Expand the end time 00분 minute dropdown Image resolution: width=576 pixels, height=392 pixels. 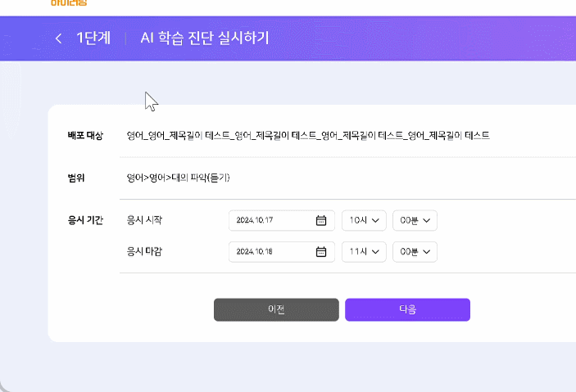(415, 251)
